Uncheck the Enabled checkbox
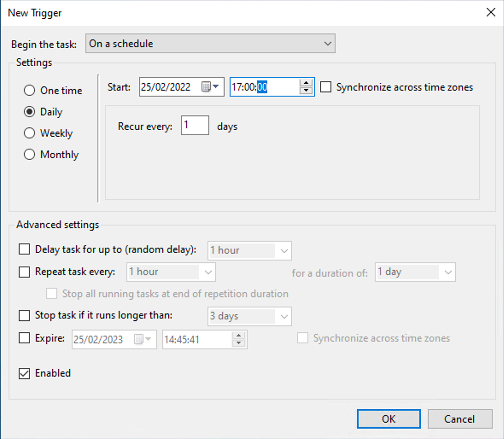This screenshot has width=504, height=439. (x=24, y=373)
